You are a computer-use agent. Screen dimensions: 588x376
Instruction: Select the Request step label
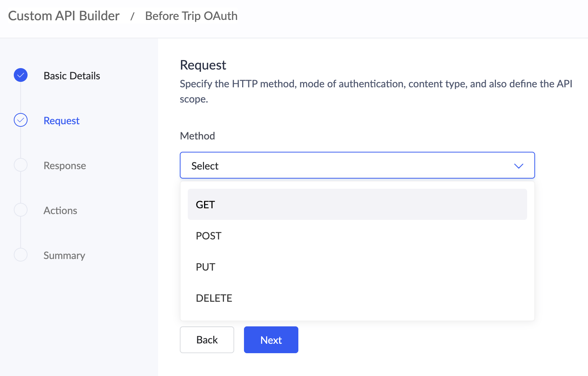(61, 121)
